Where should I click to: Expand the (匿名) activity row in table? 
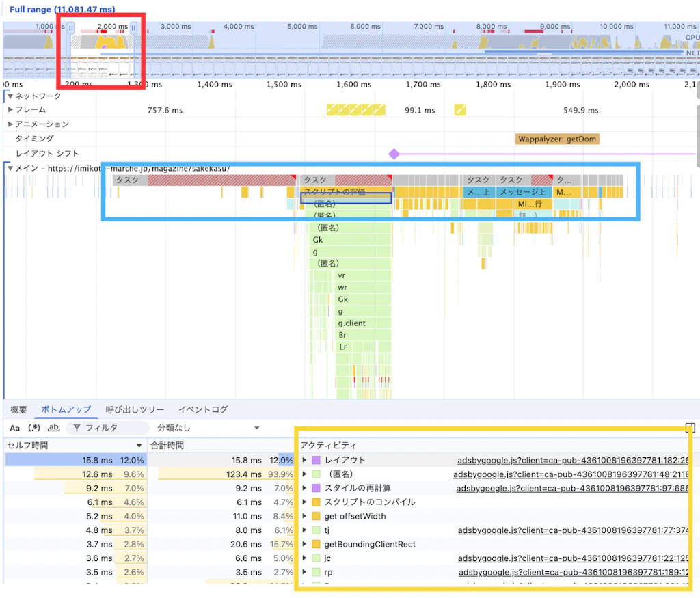click(x=304, y=474)
